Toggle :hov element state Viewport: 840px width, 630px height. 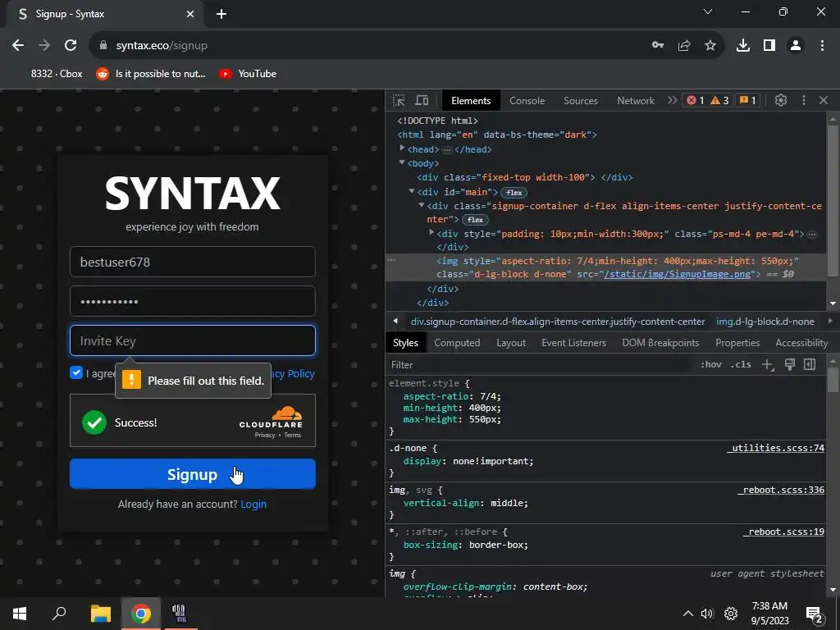[x=710, y=365]
